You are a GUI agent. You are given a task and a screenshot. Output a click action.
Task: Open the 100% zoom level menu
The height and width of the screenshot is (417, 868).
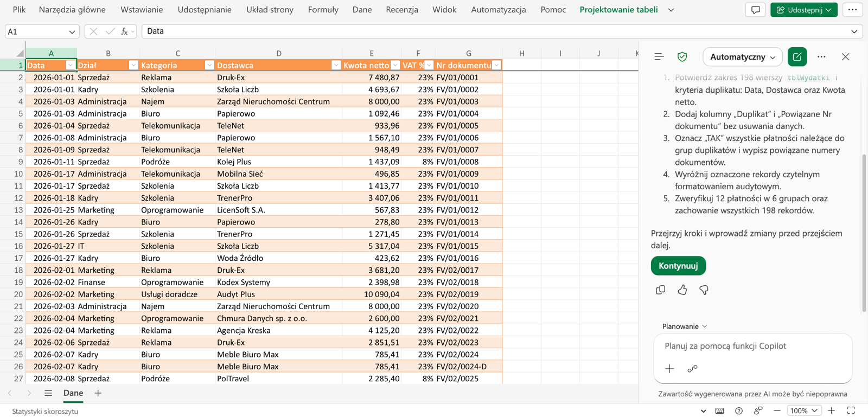(x=803, y=410)
